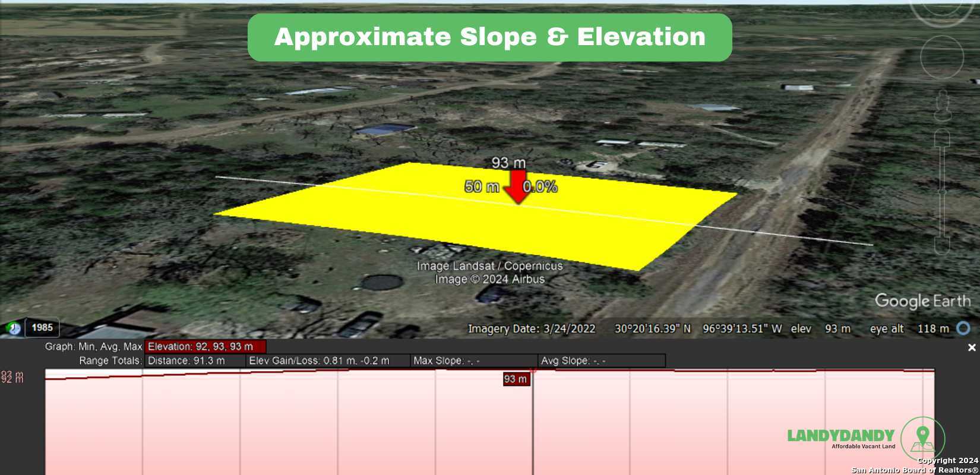Click the 1985 historical imagery year button

click(x=42, y=327)
